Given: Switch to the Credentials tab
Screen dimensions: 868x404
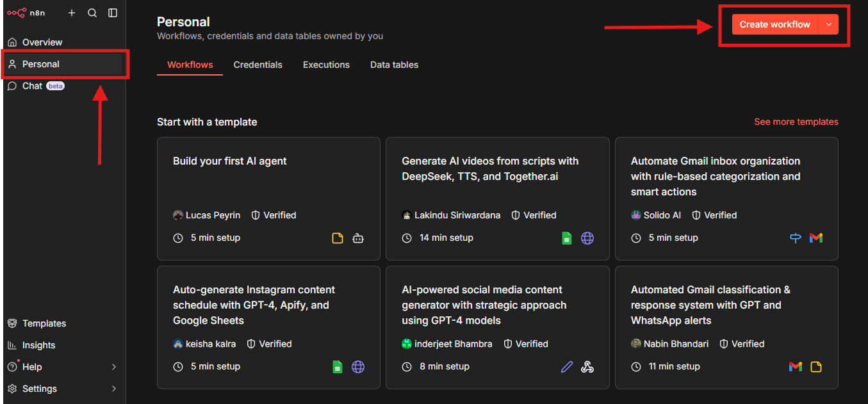Looking at the screenshot, I should (258, 65).
